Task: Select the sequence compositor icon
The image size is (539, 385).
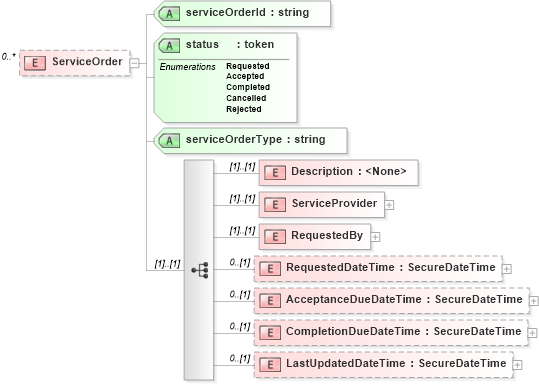Action: point(200,270)
